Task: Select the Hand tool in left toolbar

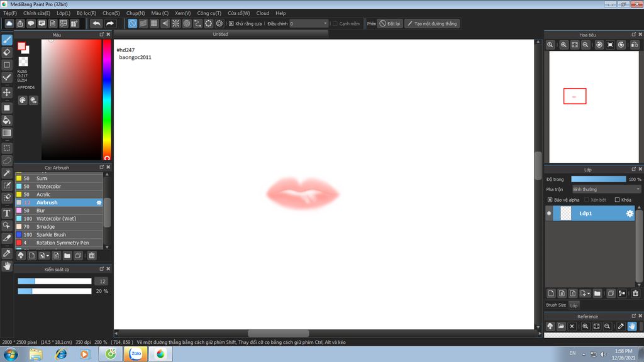Action: click(x=7, y=266)
